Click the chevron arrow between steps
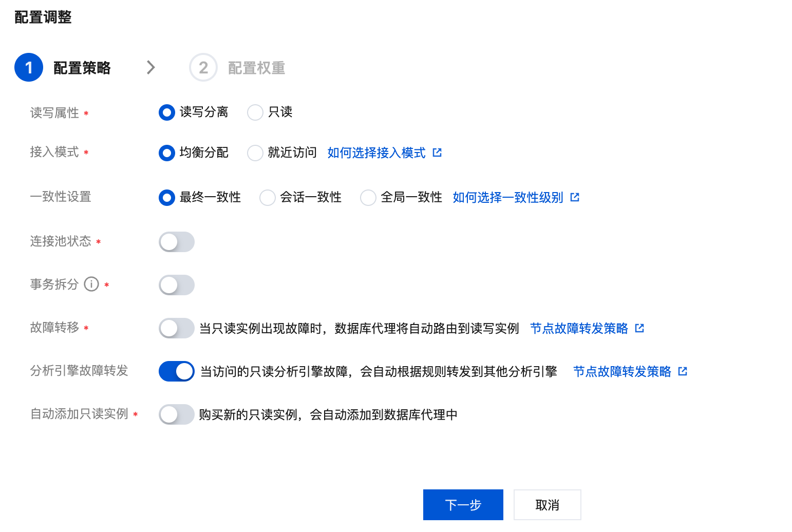This screenshot has height=532, width=792. (150, 67)
